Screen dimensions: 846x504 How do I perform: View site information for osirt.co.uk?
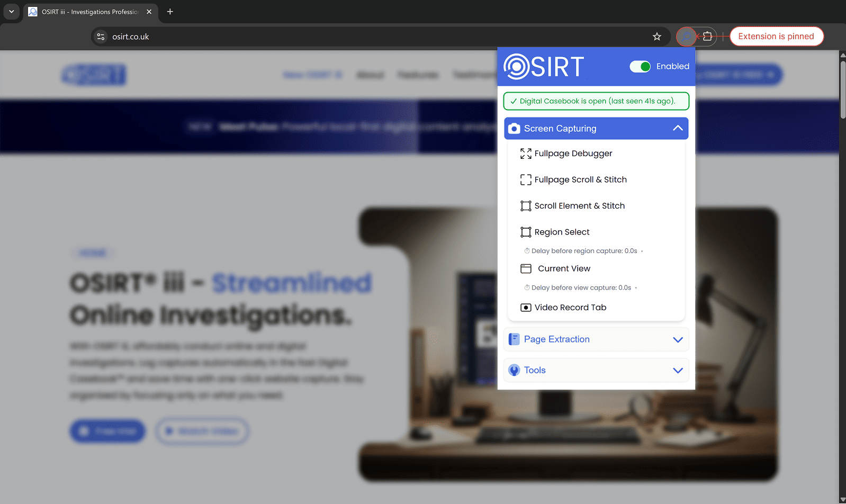pyautogui.click(x=101, y=37)
